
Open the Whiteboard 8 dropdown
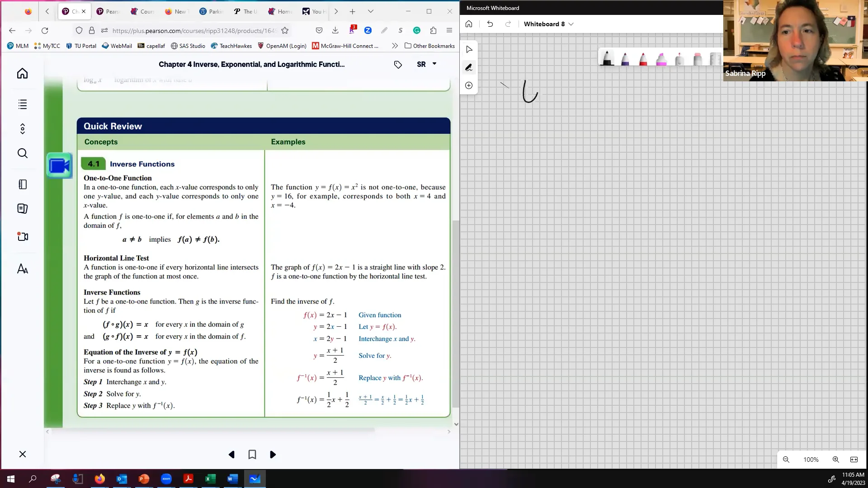(x=571, y=24)
